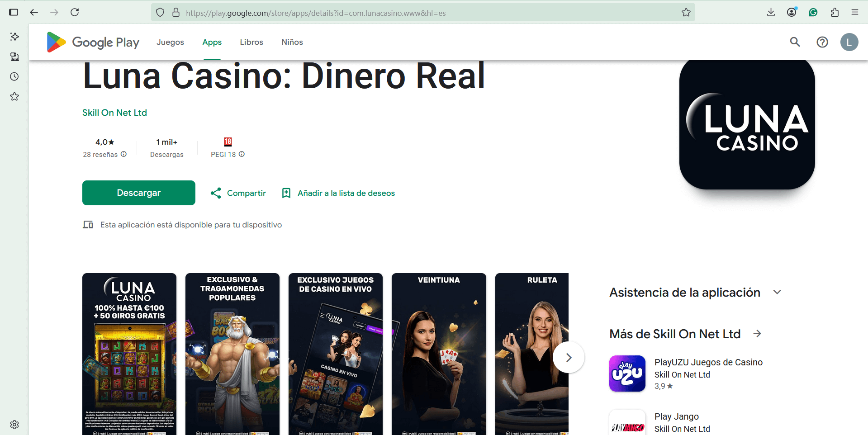Open Skill On Net Ltd developer link
The image size is (868, 435).
114,113
